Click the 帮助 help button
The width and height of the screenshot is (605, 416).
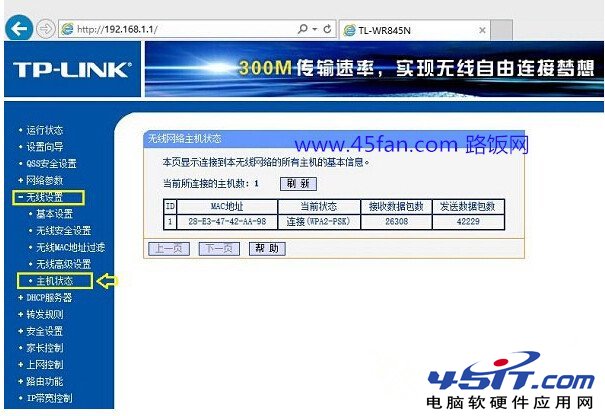point(265,248)
